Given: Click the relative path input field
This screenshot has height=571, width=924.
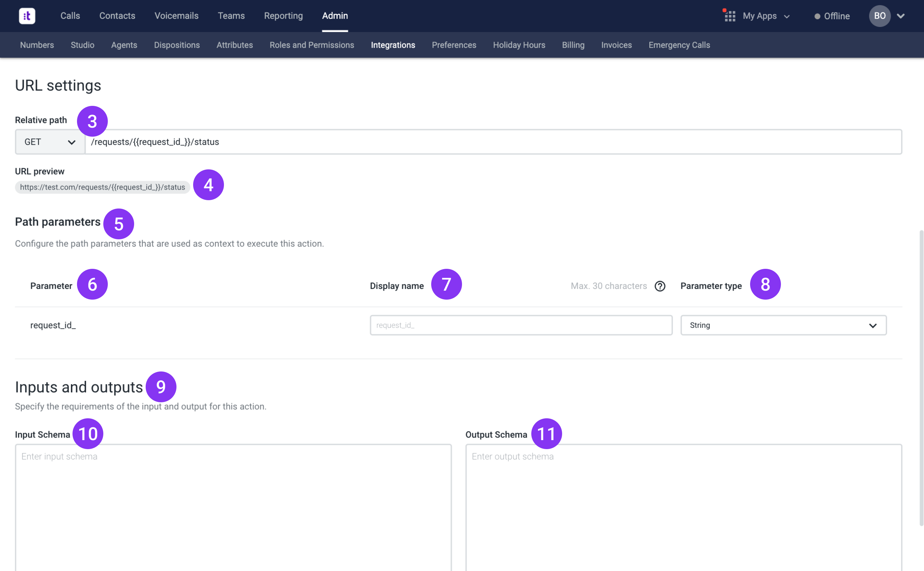Looking at the screenshot, I should point(493,142).
